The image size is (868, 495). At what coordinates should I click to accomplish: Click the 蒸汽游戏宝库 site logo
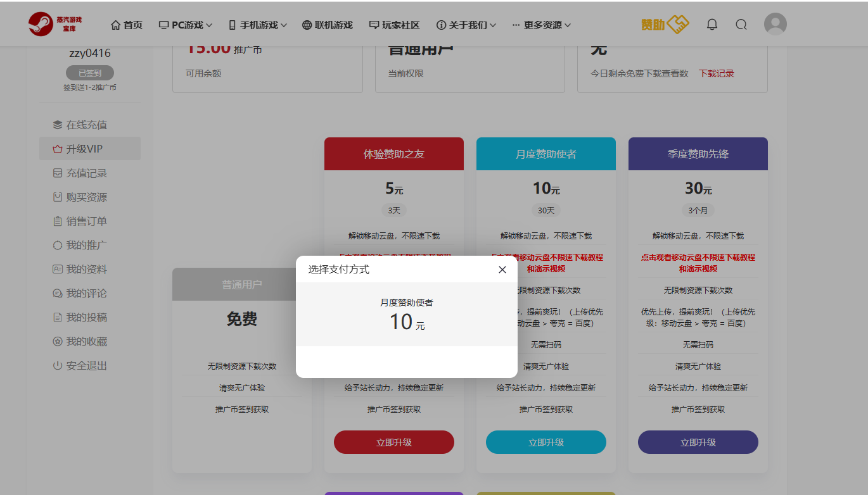(x=56, y=24)
